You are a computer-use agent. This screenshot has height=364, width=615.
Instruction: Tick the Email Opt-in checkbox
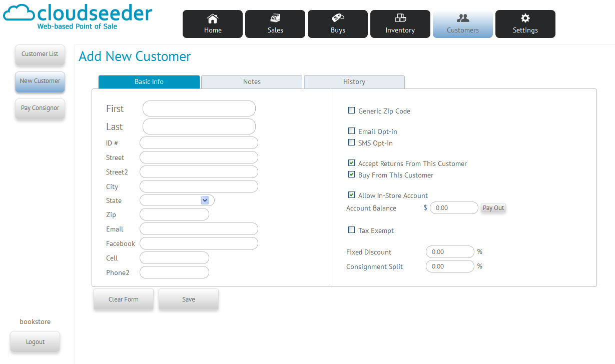coord(352,131)
